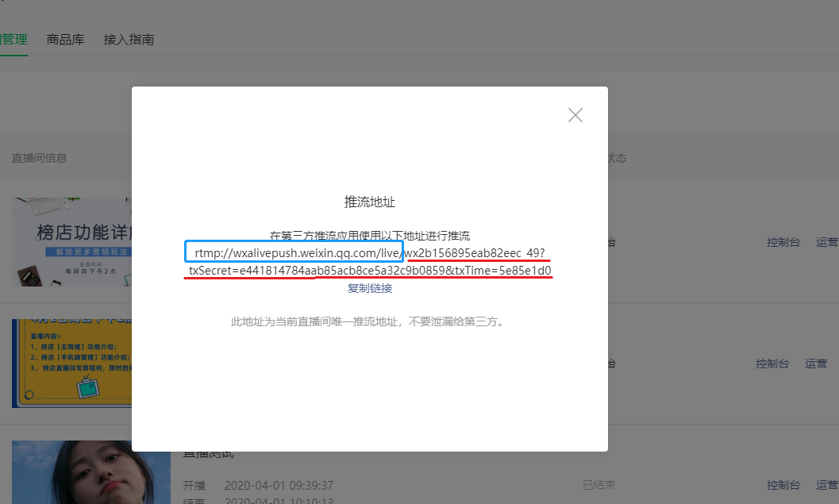This screenshot has width=839, height=504.
Task: Click the 推流地址 dialog title
Action: tap(369, 202)
